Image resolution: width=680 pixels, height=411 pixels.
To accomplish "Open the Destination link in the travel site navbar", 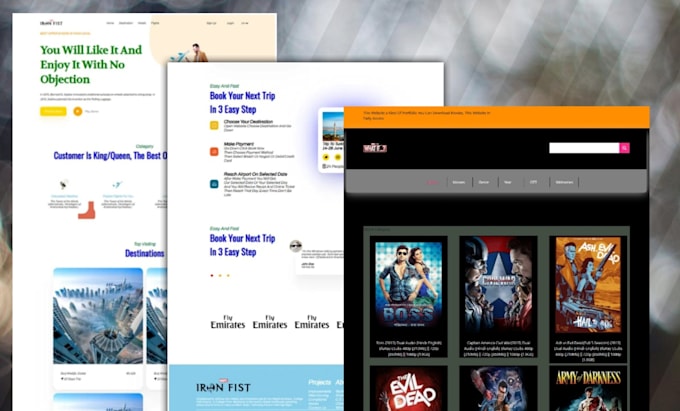I will click(126, 23).
